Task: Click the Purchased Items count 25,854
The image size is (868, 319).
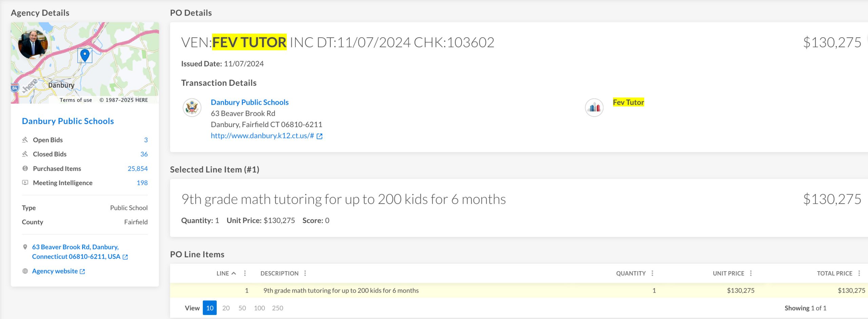Action: tap(137, 168)
